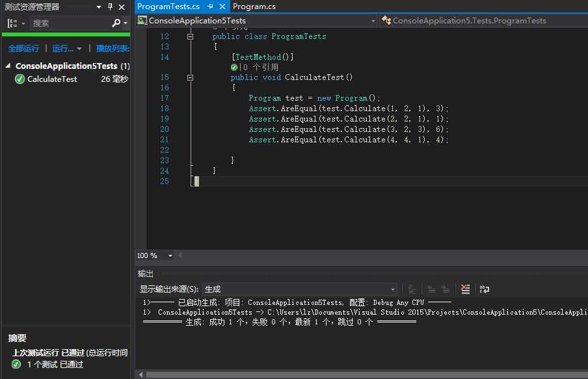Switch to the Program.cs tab
The height and width of the screenshot is (379, 588).
[x=254, y=7]
